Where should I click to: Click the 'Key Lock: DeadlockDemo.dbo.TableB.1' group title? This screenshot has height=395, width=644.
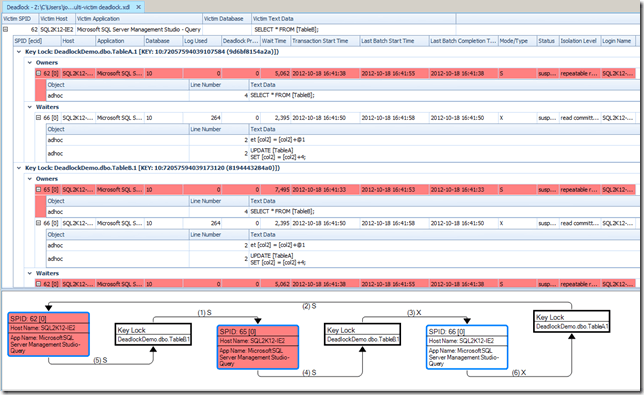click(152, 168)
